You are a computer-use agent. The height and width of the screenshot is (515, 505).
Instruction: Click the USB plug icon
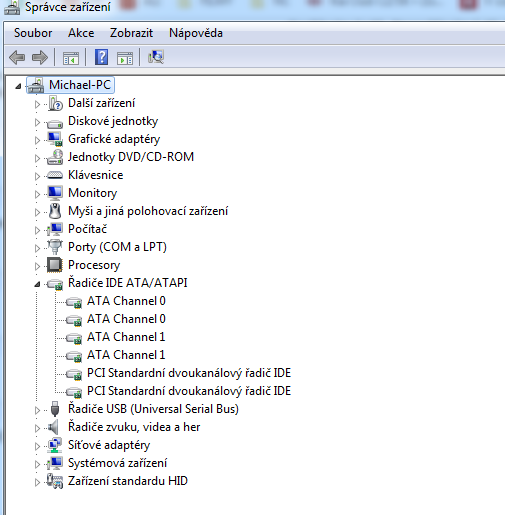55,409
